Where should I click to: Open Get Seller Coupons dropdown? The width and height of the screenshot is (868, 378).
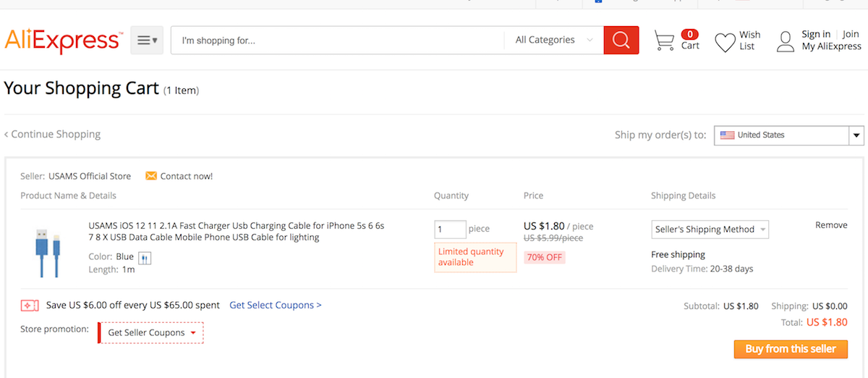pos(151,332)
